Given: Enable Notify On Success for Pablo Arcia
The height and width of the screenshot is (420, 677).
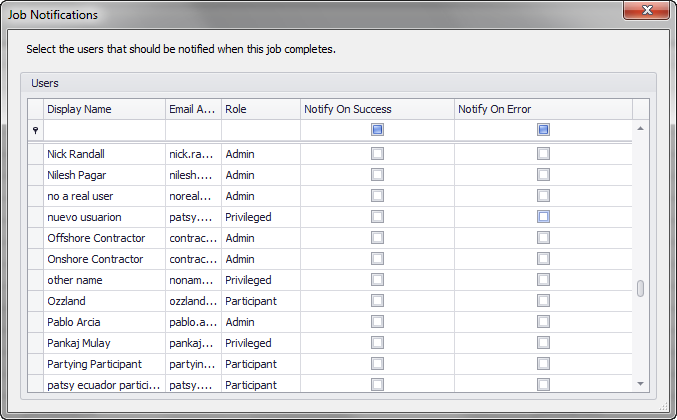Looking at the screenshot, I should point(377,322).
